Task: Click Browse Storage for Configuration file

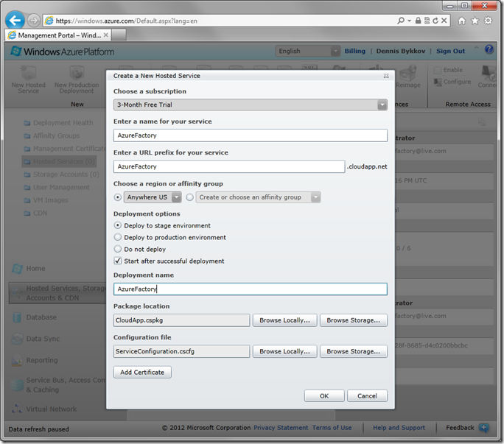Action: 353,351
